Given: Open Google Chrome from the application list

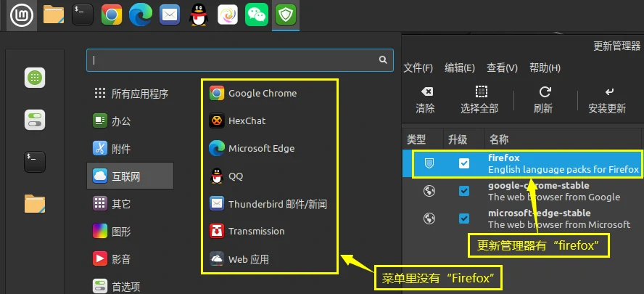Looking at the screenshot, I should (x=262, y=93).
